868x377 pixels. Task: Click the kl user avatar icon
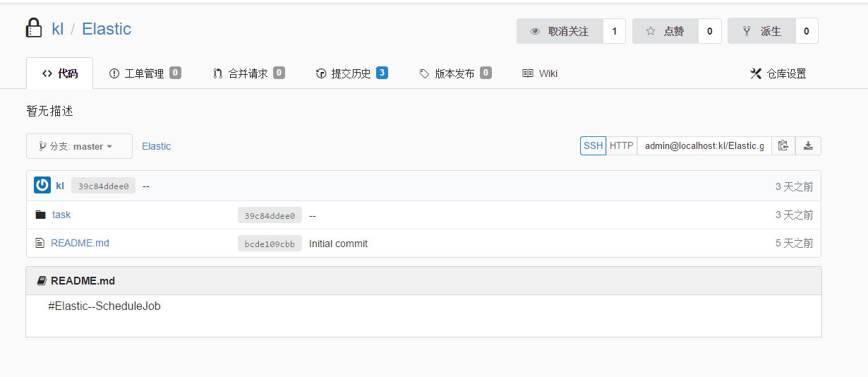pos(42,186)
